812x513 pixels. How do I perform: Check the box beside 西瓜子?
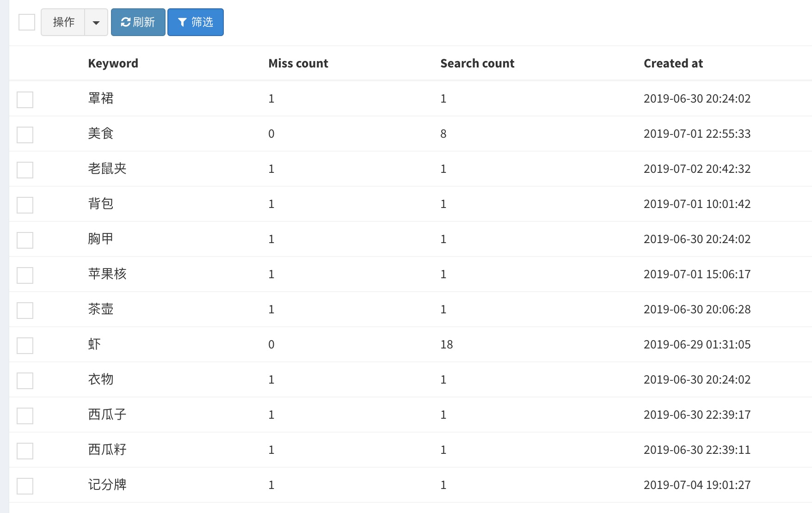click(x=25, y=416)
